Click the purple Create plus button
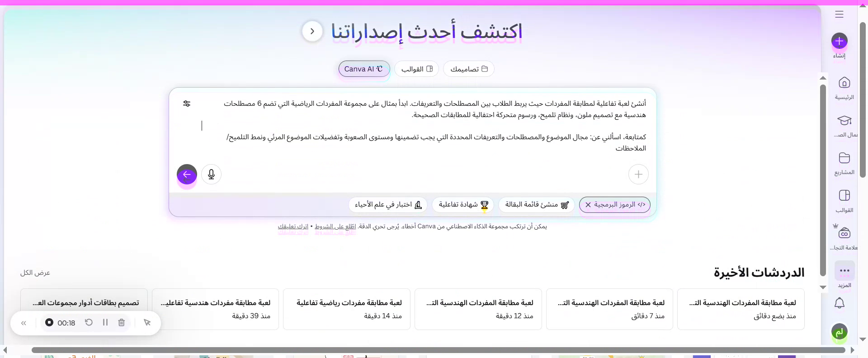This screenshot has height=358, width=868. tap(839, 42)
